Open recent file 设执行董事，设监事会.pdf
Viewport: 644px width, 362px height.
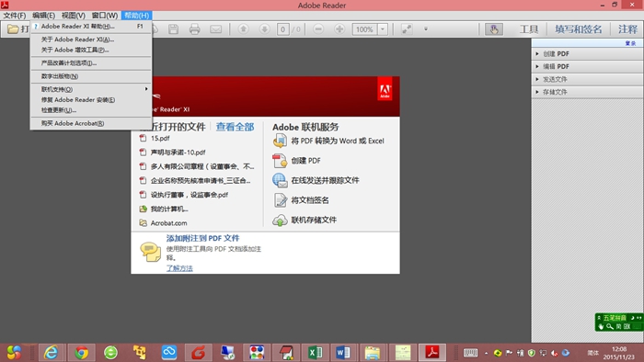[x=189, y=195]
